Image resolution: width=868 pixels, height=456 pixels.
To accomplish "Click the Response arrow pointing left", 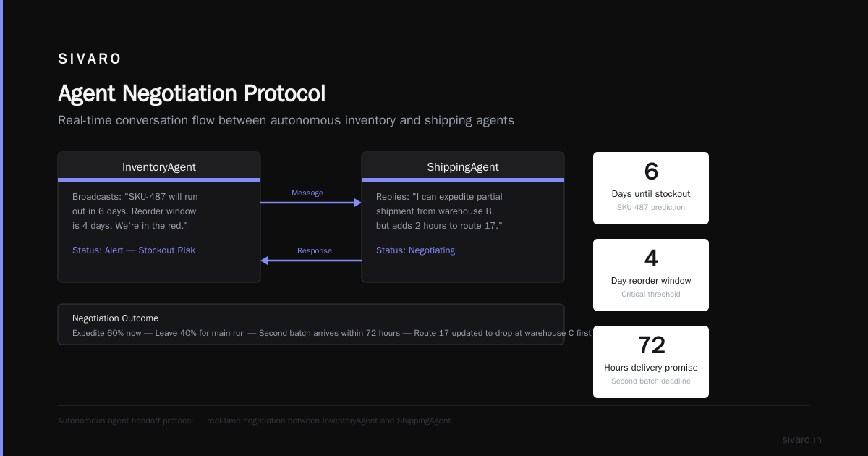I will point(311,261).
